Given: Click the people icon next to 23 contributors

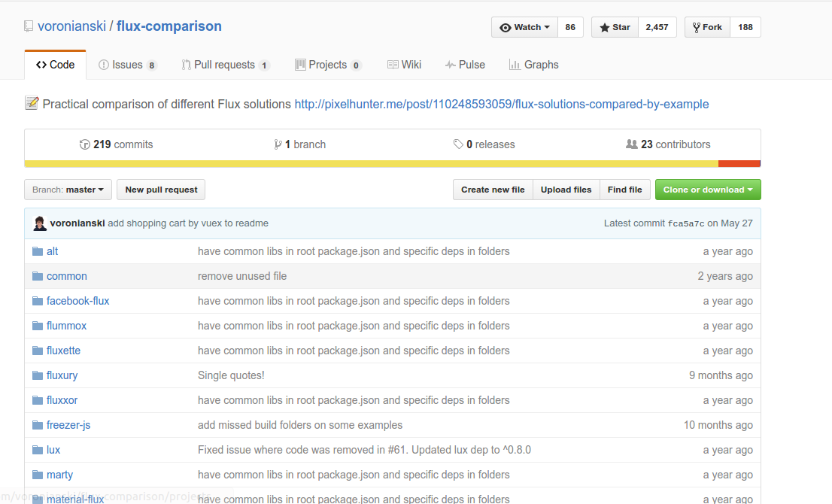Looking at the screenshot, I should 631,144.
